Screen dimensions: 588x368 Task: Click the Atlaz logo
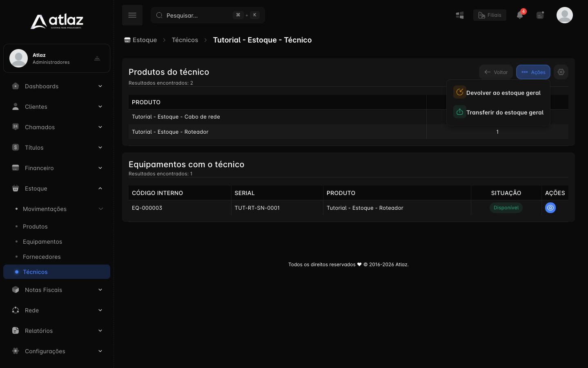point(57,22)
